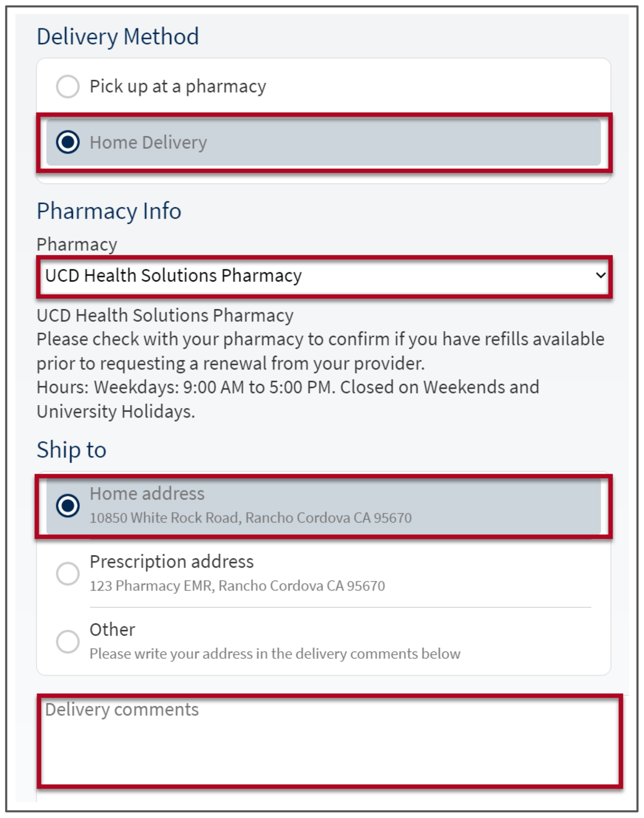Screen dimensions: 644x818
Task: Choose the Home address radio button
Action: [67, 506]
